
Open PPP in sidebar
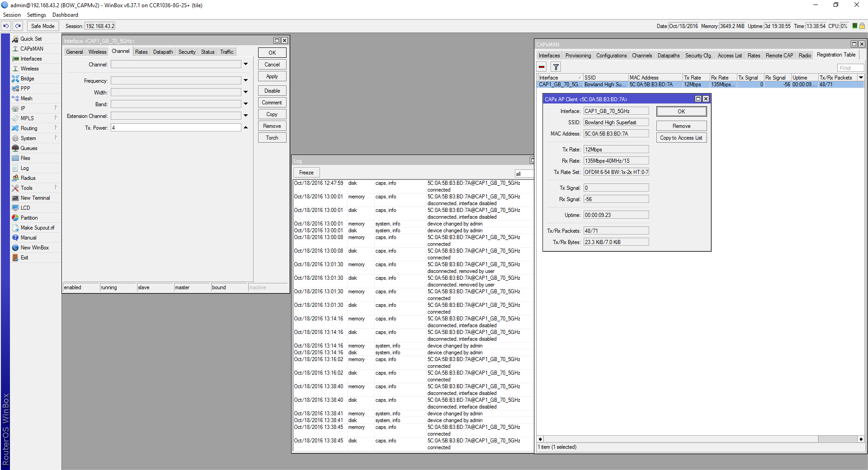(x=25, y=89)
